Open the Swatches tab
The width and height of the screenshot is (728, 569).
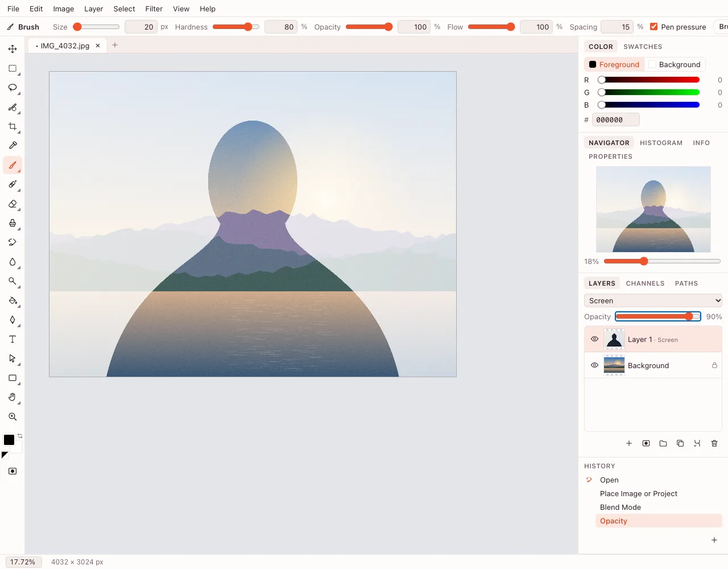pyautogui.click(x=643, y=47)
